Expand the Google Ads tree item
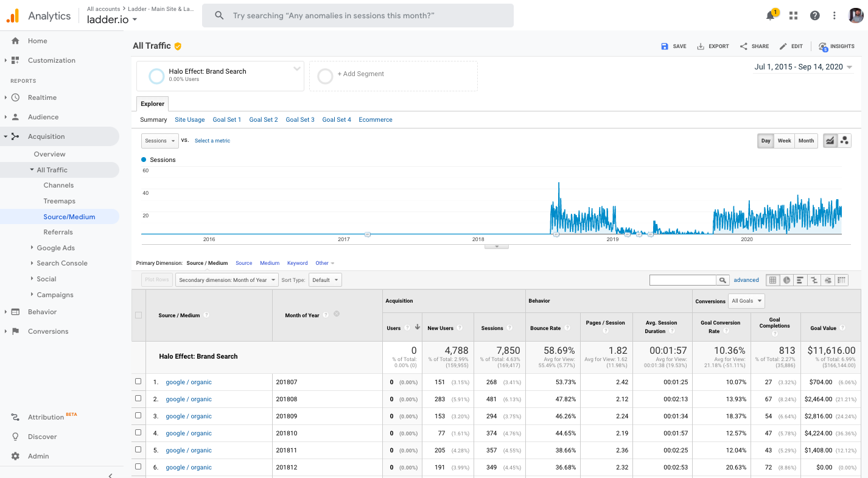The height and width of the screenshot is (478, 868). (x=32, y=248)
